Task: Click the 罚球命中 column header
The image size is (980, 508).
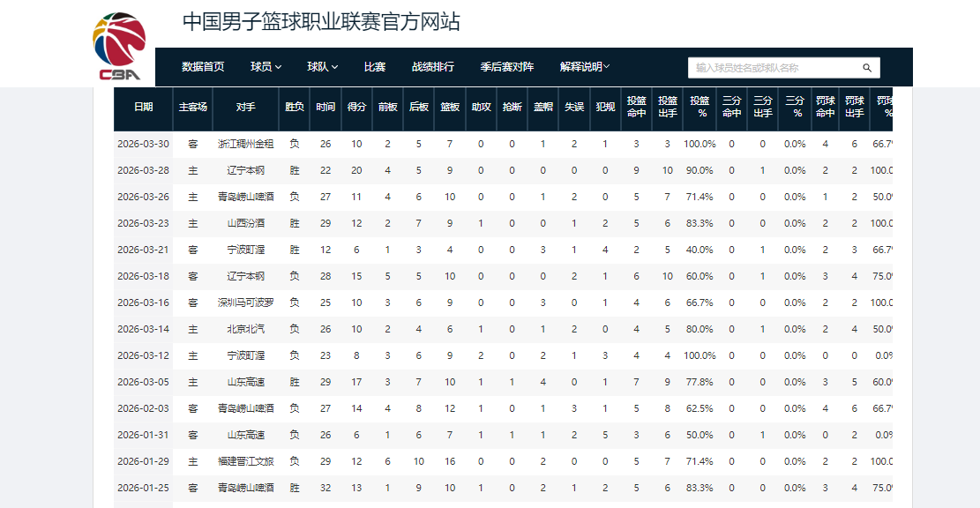Action: [x=825, y=107]
